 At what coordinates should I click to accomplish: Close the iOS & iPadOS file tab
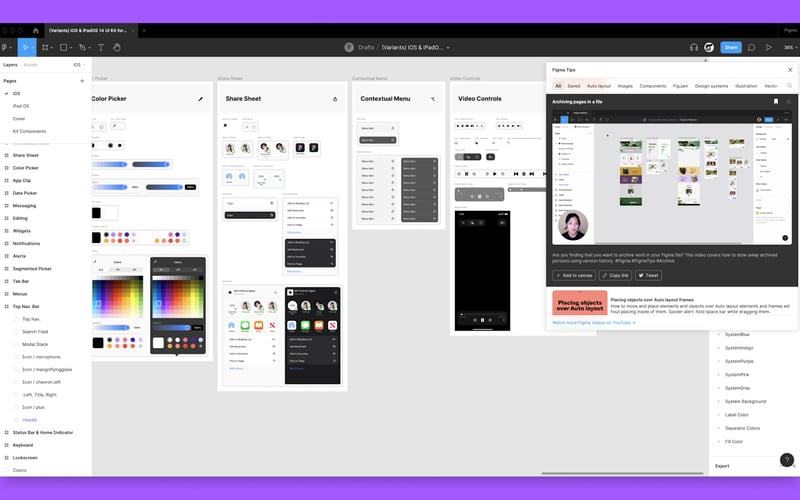(x=133, y=31)
